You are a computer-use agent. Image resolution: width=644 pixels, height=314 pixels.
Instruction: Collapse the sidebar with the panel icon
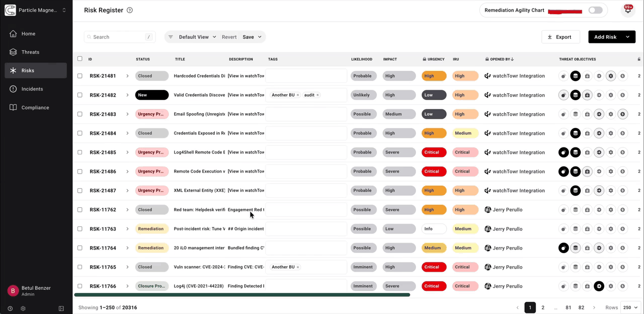(x=61, y=308)
